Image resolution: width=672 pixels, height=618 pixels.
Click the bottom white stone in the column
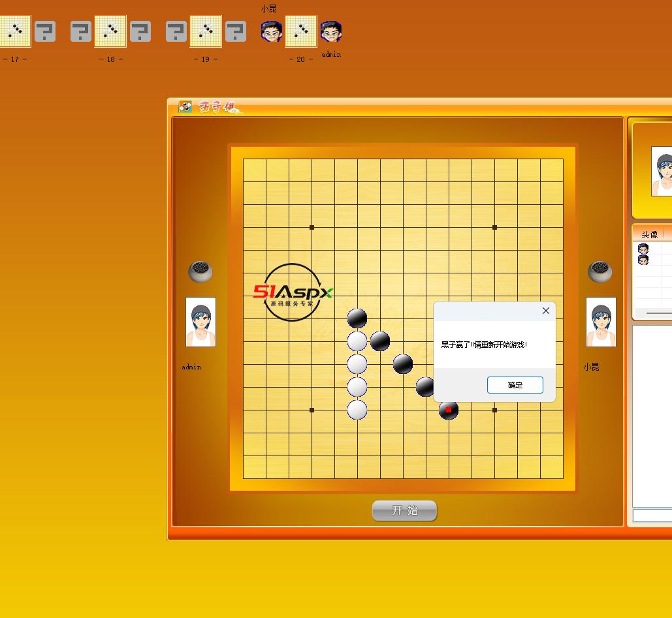pos(357,410)
